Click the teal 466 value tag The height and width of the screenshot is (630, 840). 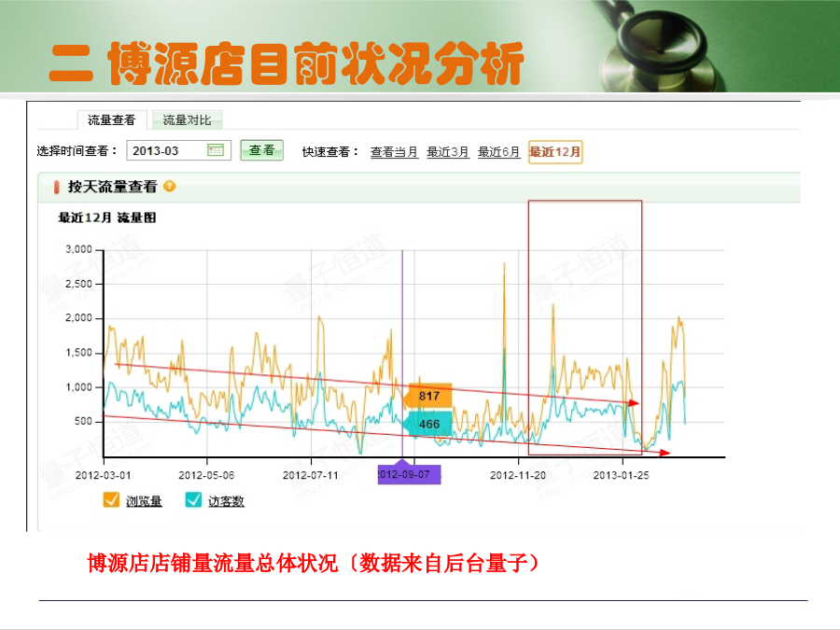click(428, 425)
